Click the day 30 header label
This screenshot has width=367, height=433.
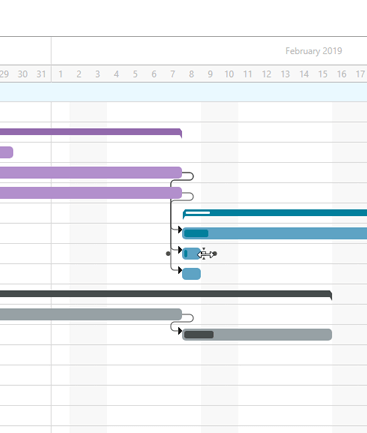click(x=23, y=74)
